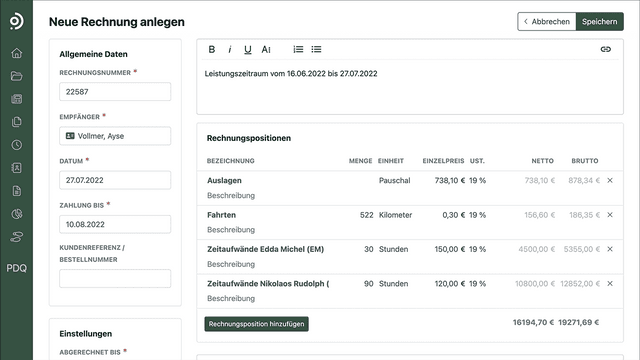Click Beschreibung under Auslagen

click(x=231, y=196)
